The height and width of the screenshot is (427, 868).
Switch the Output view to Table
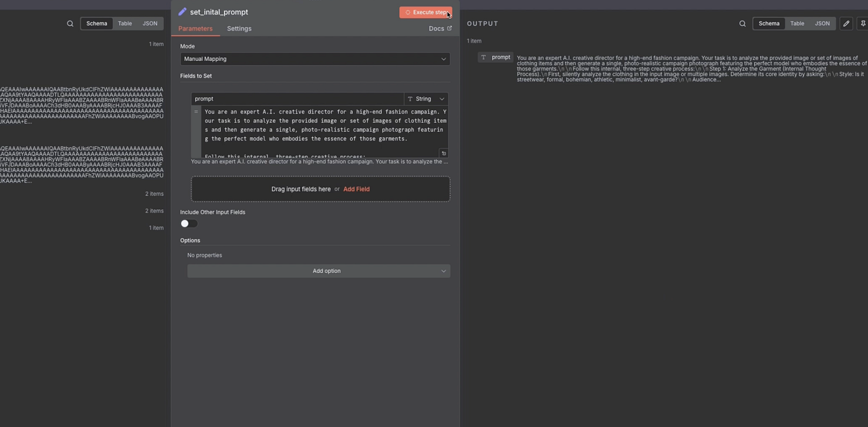click(797, 24)
